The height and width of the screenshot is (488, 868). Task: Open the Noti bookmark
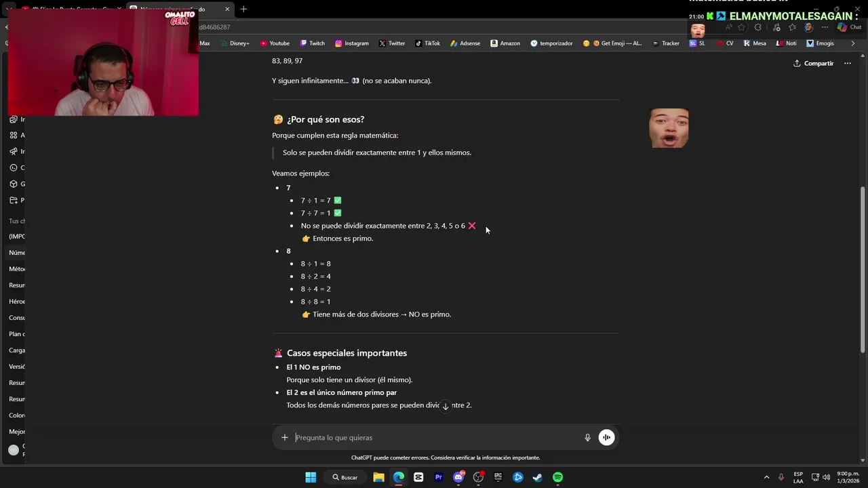coord(786,43)
